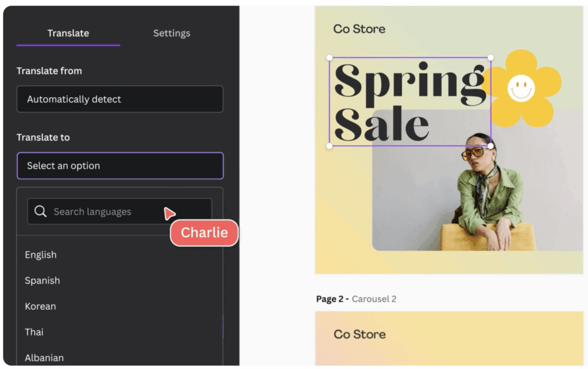Click the top-right handle of Spring Sale box
The image size is (588, 369).
pos(490,57)
